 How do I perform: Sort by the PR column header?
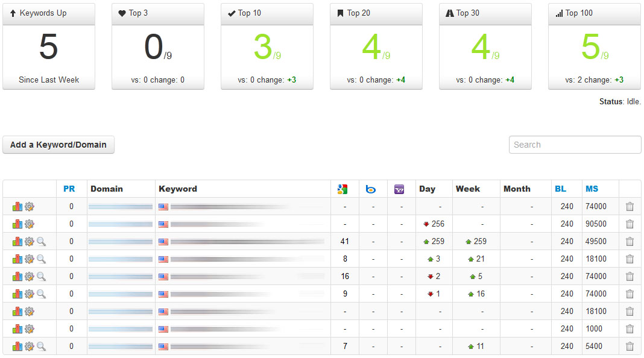[x=69, y=189]
